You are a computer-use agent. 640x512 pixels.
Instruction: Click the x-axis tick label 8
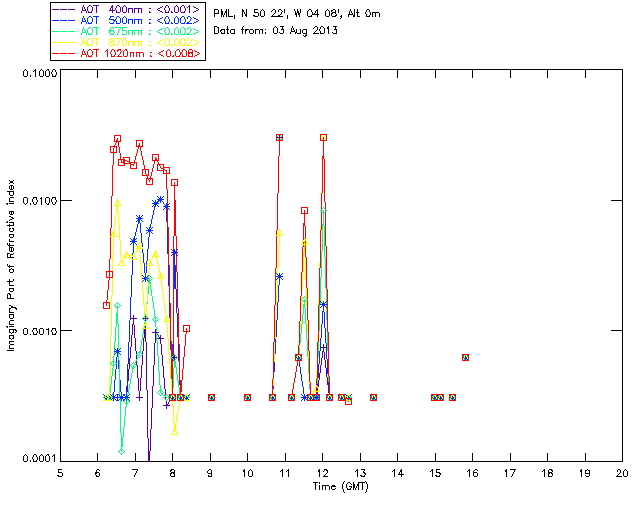tap(173, 473)
